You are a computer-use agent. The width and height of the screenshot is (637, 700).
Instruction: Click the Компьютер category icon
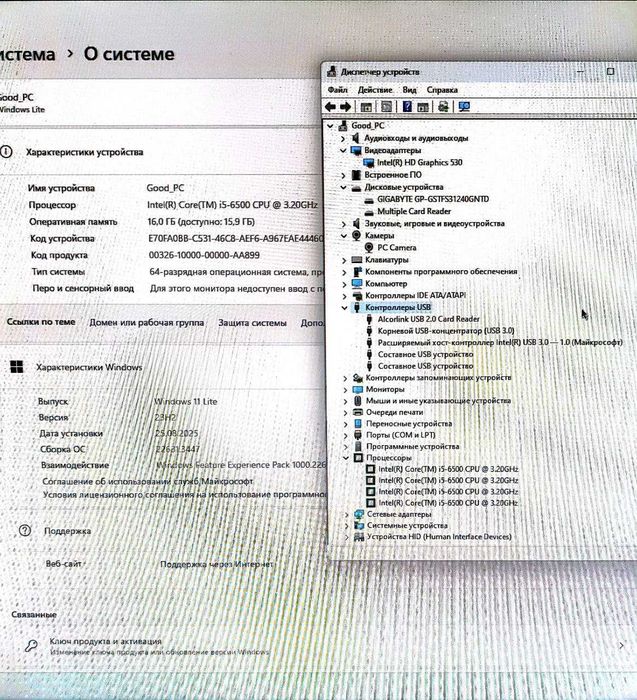coord(357,283)
